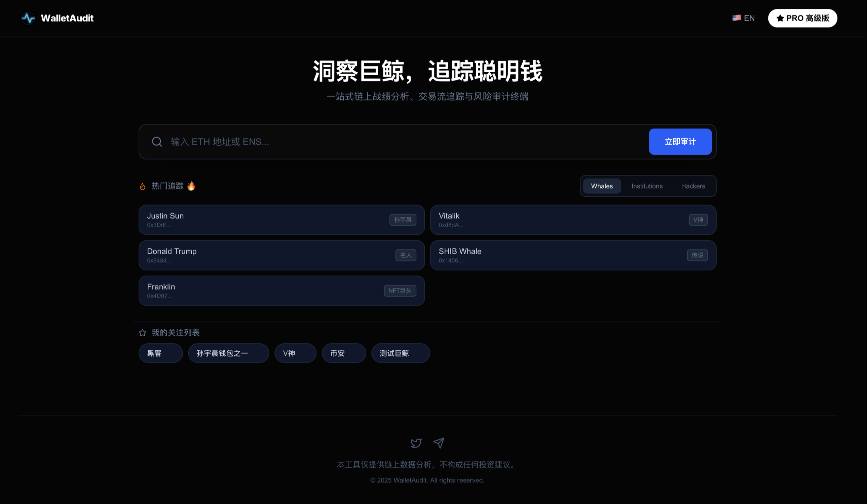The image size is (867, 504).
Task: Select the Donald Trump tracked wallet
Action: click(281, 255)
